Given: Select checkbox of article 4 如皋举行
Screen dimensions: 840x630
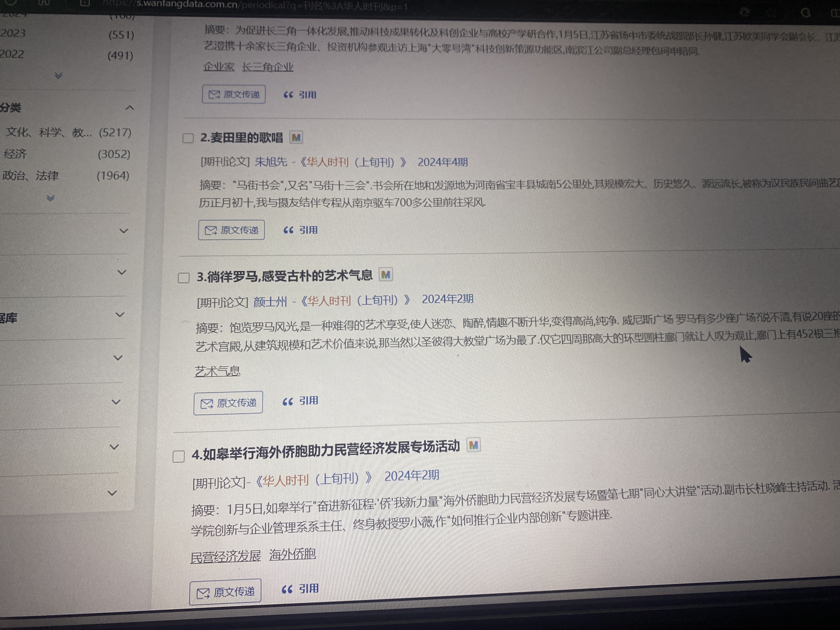Looking at the screenshot, I should (179, 456).
